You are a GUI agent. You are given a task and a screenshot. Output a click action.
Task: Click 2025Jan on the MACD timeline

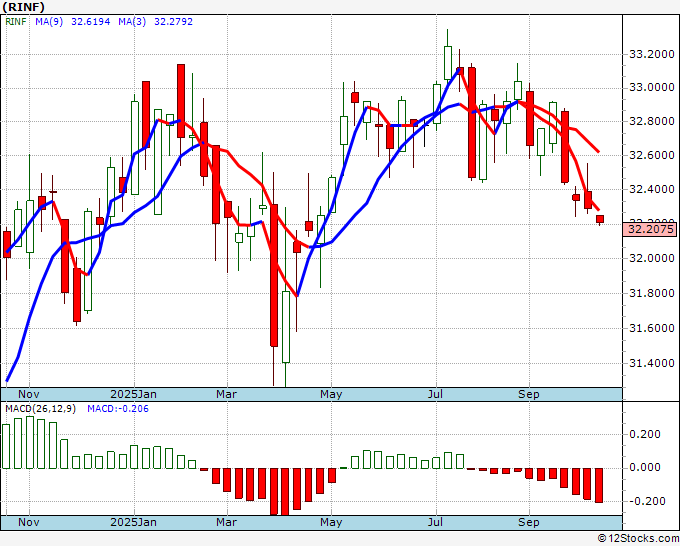click(134, 522)
